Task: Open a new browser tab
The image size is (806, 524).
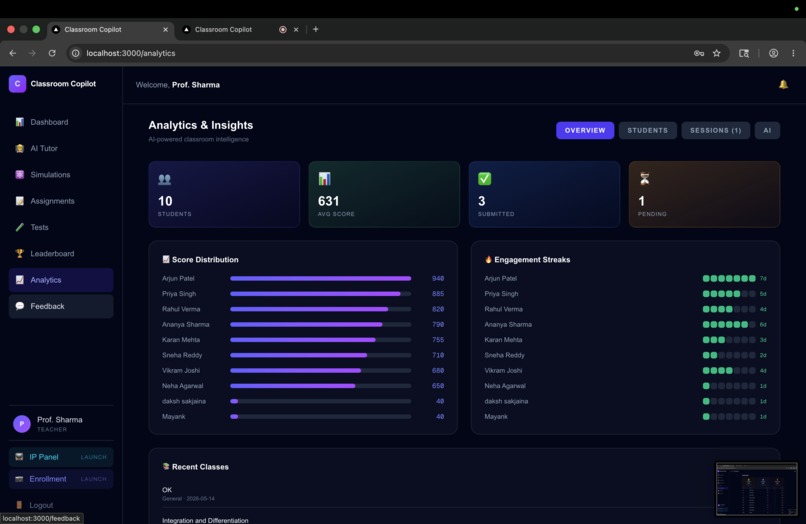Action: tap(316, 29)
